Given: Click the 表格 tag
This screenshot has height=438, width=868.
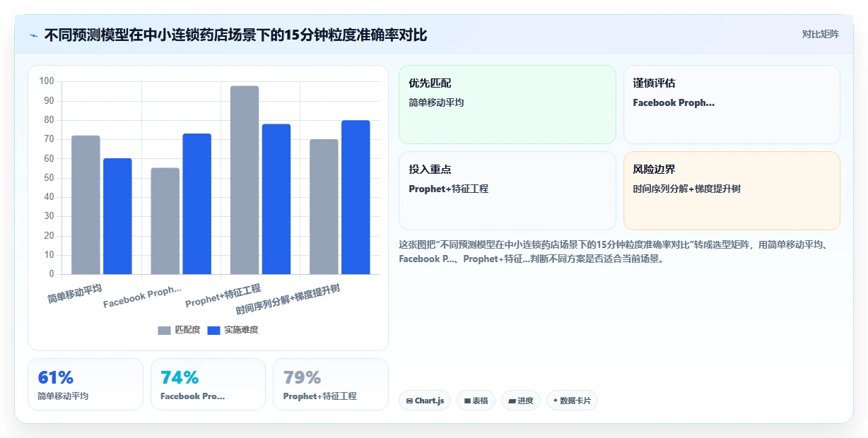Looking at the screenshot, I should click(476, 401).
